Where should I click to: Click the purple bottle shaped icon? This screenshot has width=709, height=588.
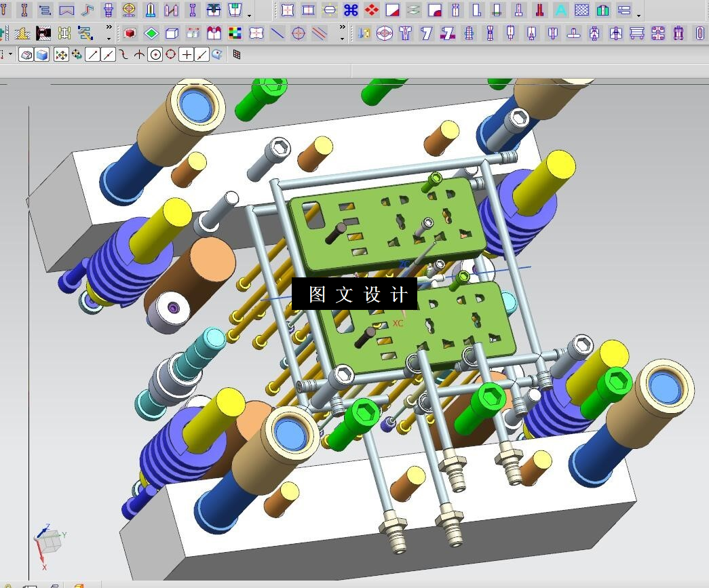678,33
